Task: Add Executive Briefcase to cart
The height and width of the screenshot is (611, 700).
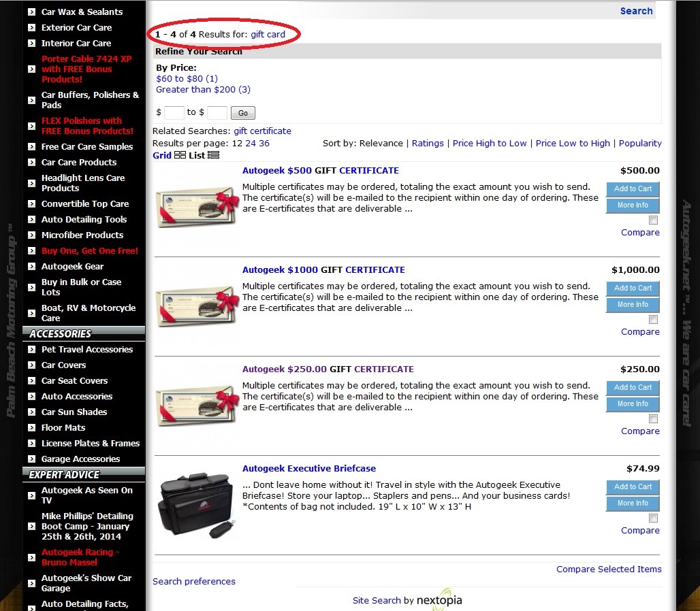Action: pos(633,487)
